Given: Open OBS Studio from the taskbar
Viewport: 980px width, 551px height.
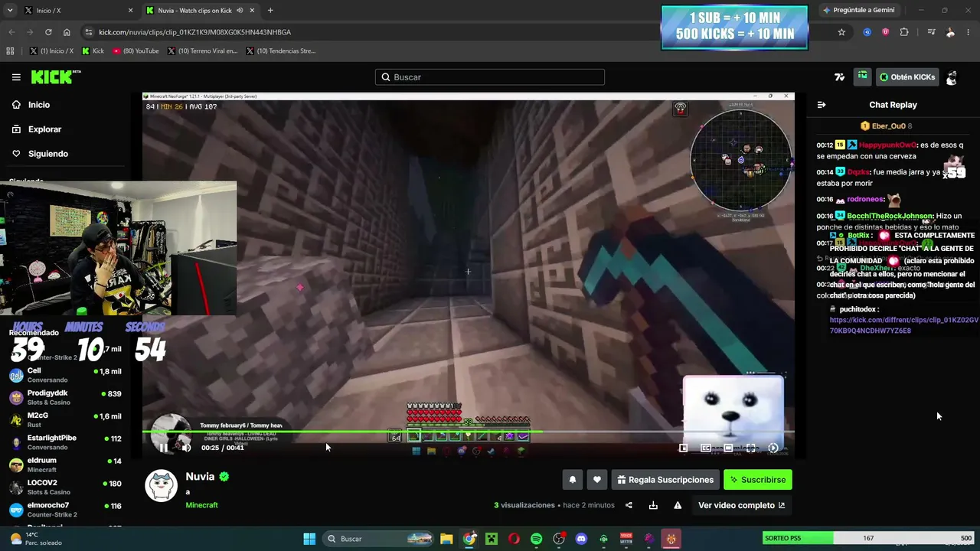Looking at the screenshot, I should tap(559, 539).
